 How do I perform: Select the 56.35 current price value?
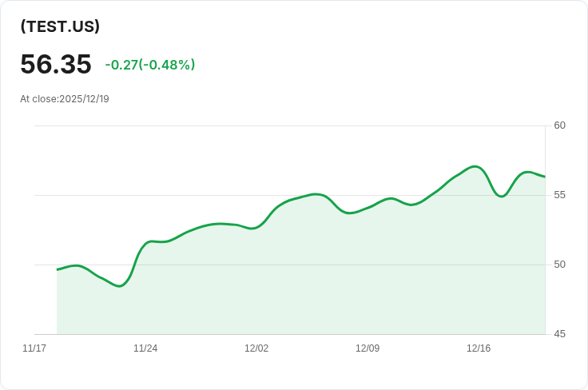coord(56,64)
